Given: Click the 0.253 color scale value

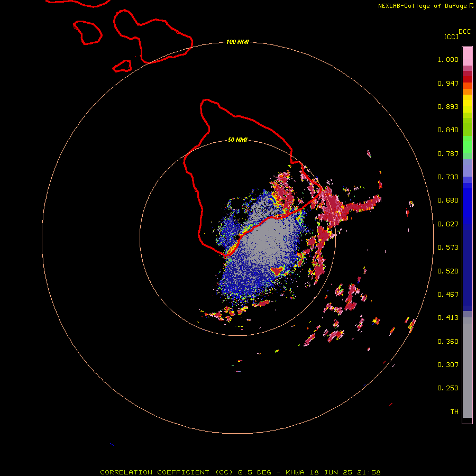Looking at the screenshot, I should click(448, 388).
